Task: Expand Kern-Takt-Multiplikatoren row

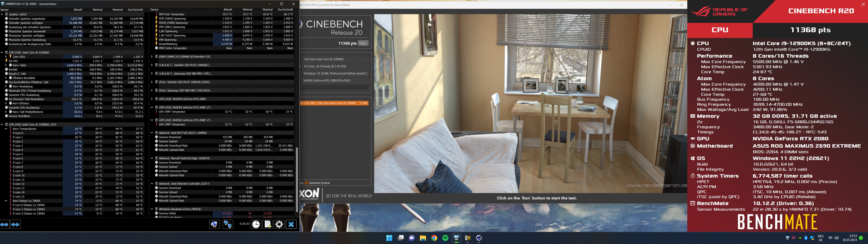Action: coord(6,111)
